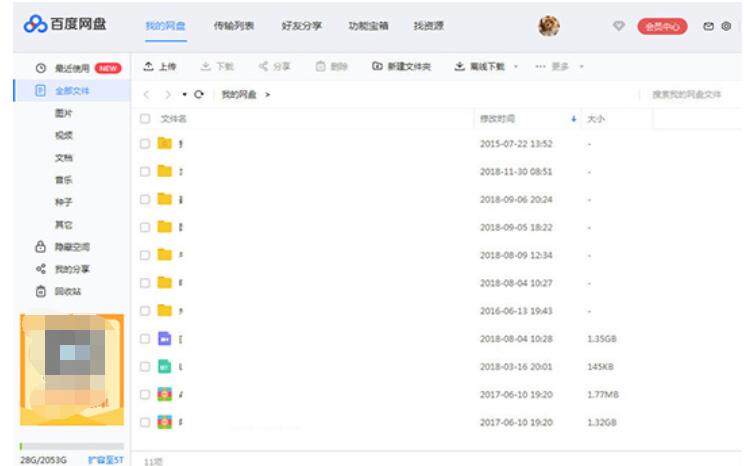
Task: Select checkbox of the 1.35GB video file
Action: [146, 339]
